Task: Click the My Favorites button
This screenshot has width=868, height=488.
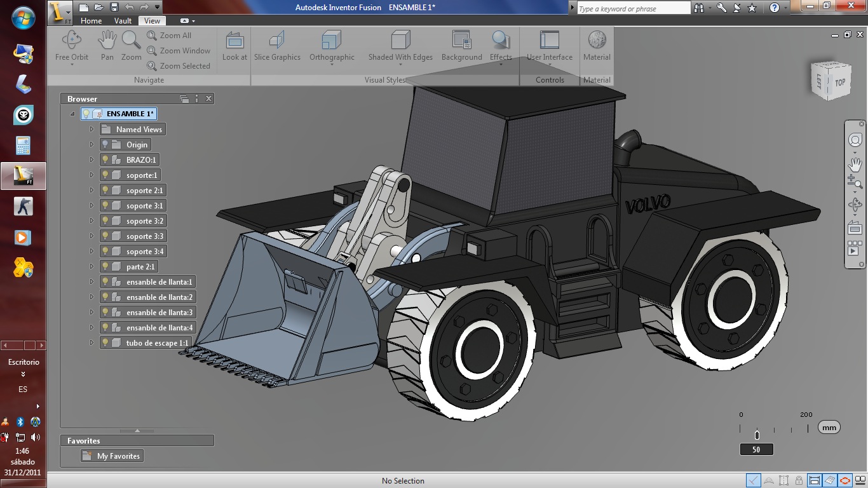Action: 113,456
